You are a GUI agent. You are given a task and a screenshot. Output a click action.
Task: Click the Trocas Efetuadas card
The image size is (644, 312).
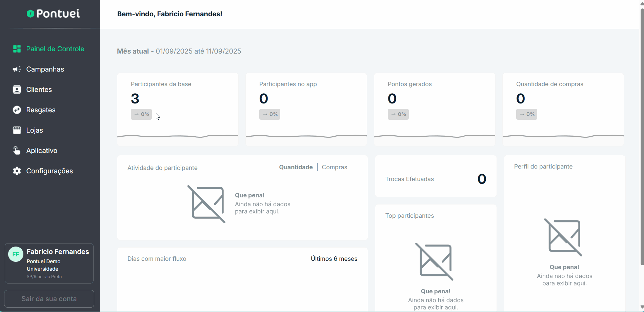coord(436,176)
